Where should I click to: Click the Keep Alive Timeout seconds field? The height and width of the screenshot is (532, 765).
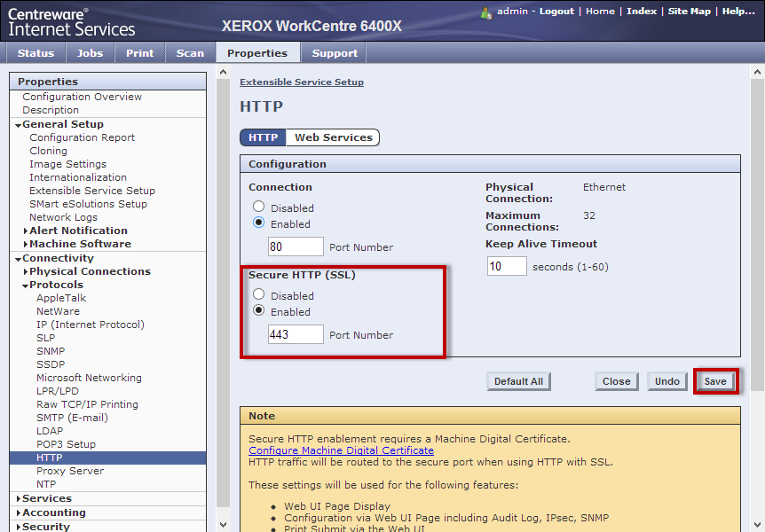pos(506,266)
